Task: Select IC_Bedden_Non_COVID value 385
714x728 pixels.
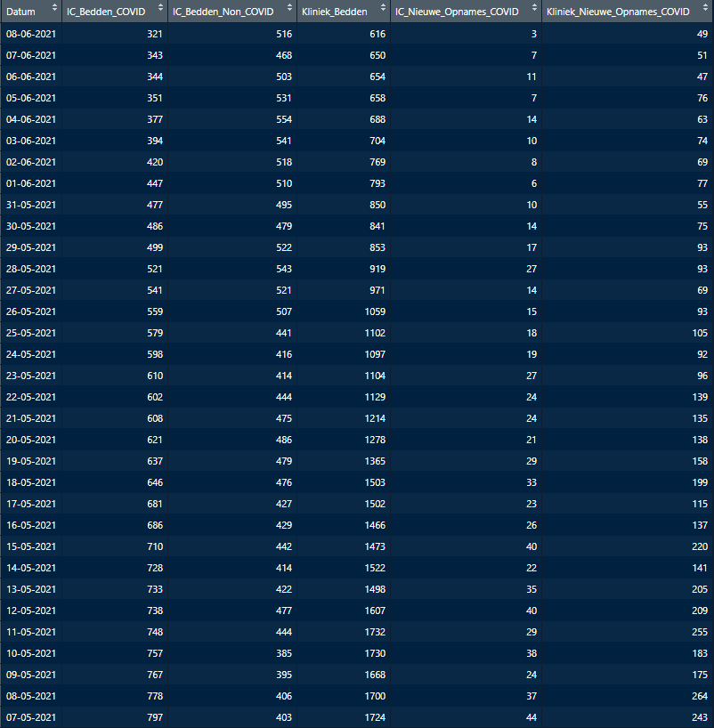Action: point(284,653)
